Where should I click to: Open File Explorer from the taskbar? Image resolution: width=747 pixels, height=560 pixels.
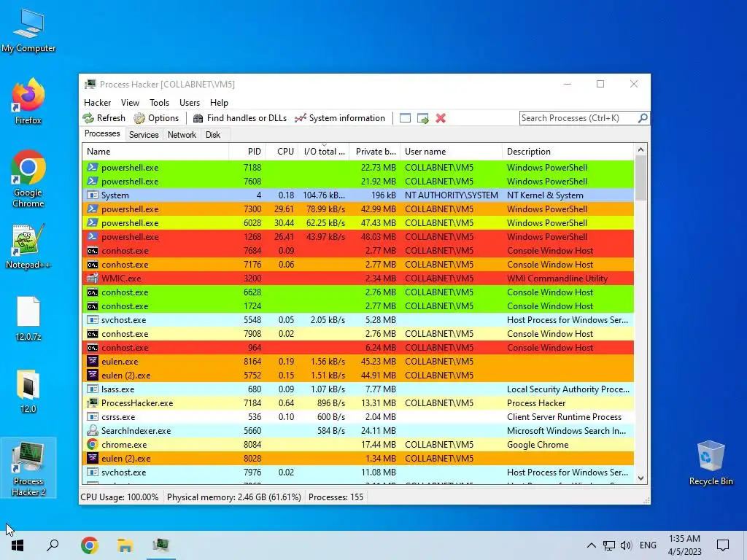[x=125, y=545]
